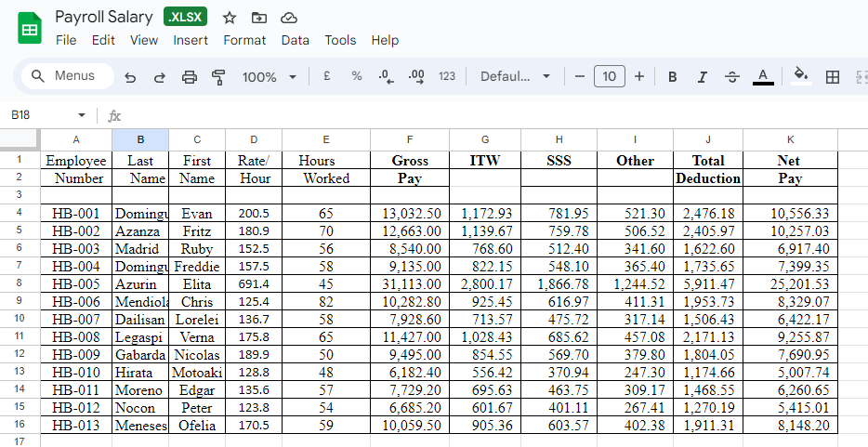Image resolution: width=868 pixels, height=447 pixels.
Task: Select row 16 header
Action: click(x=20, y=425)
